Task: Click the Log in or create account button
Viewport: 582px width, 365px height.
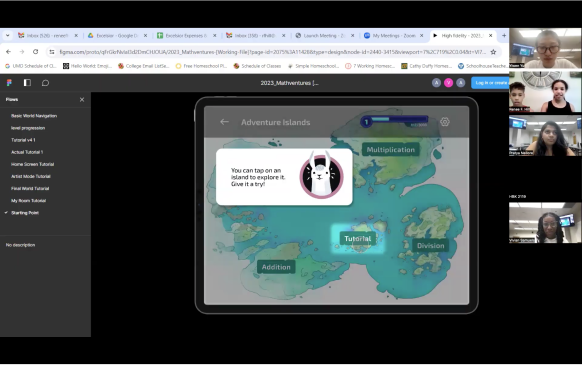Action: point(490,83)
